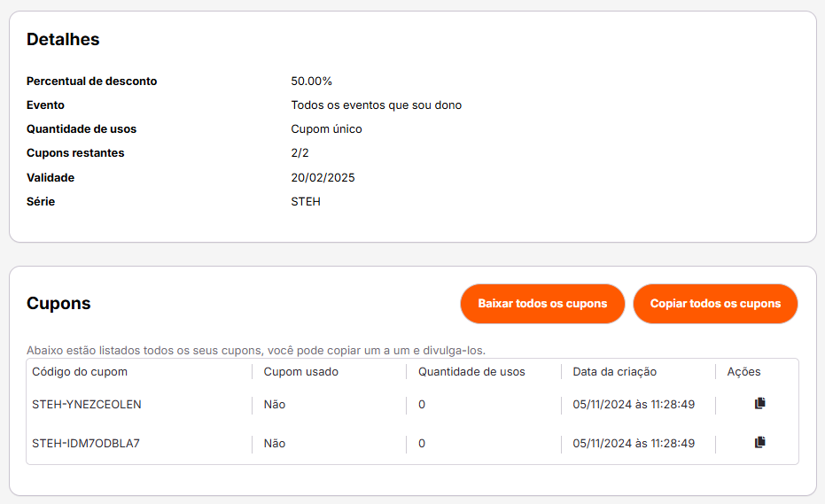Click the Baixar todos os cupons button
825x504 pixels.
[542, 304]
